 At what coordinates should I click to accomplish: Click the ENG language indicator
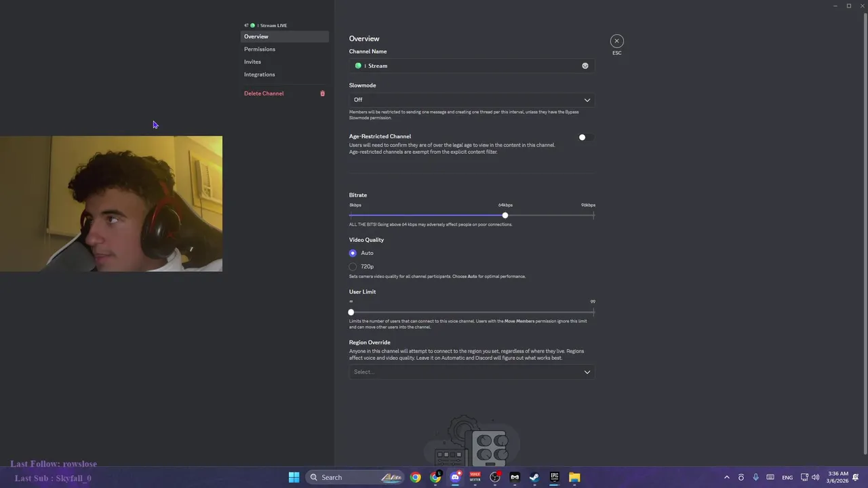pos(787,477)
